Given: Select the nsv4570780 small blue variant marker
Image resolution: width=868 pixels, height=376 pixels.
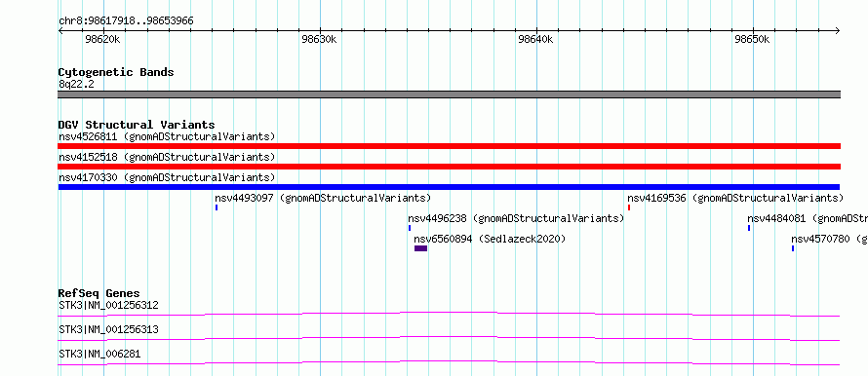Looking at the screenshot, I should (x=793, y=248).
